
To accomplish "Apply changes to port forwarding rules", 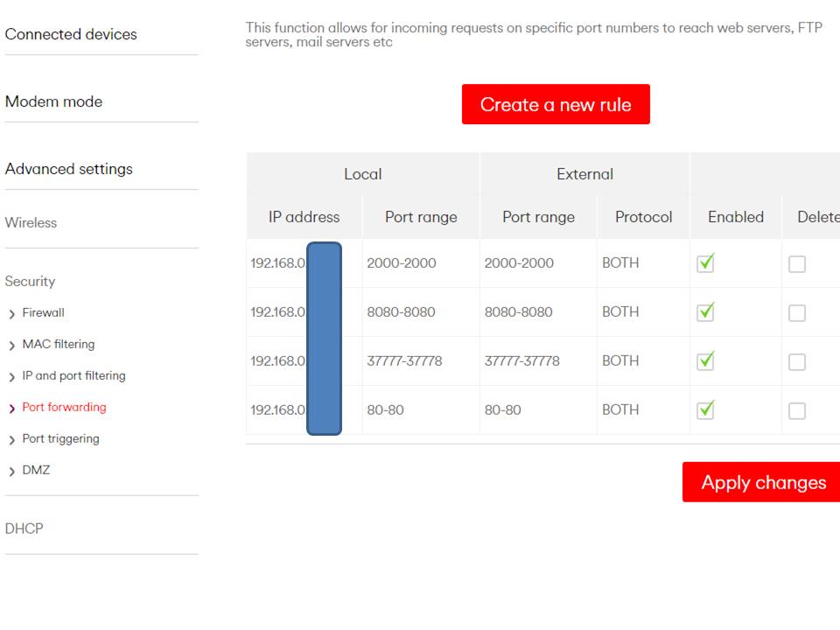I will pyautogui.click(x=762, y=482).
